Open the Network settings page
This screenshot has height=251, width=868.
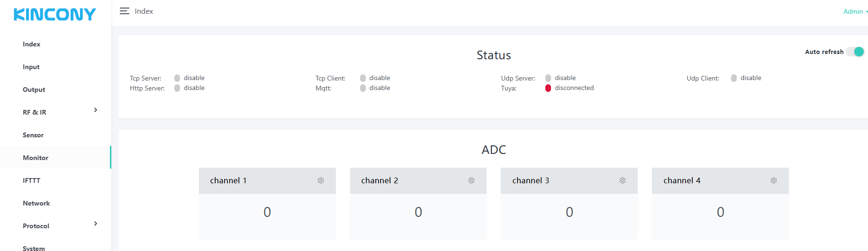point(36,203)
